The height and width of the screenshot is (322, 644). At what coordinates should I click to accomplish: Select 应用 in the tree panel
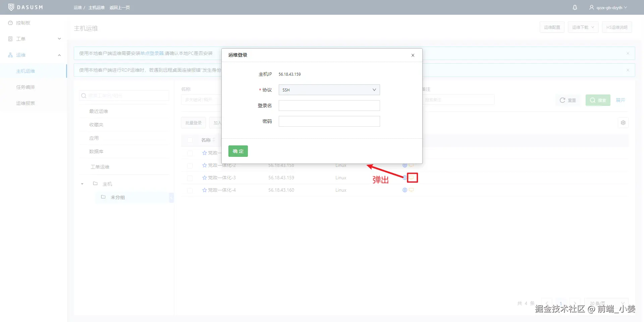(94, 138)
